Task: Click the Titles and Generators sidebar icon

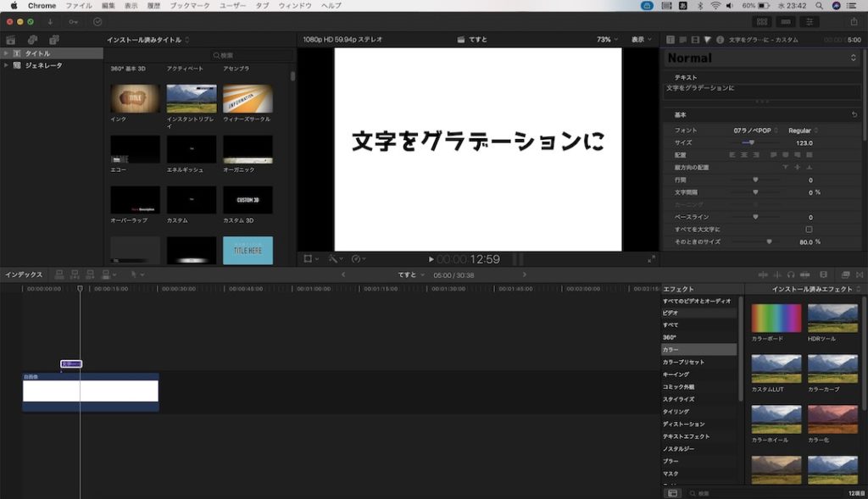Action: pos(53,40)
